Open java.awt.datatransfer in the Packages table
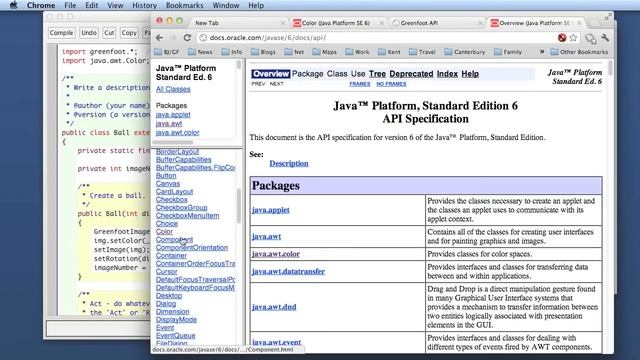 tap(288, 271)
